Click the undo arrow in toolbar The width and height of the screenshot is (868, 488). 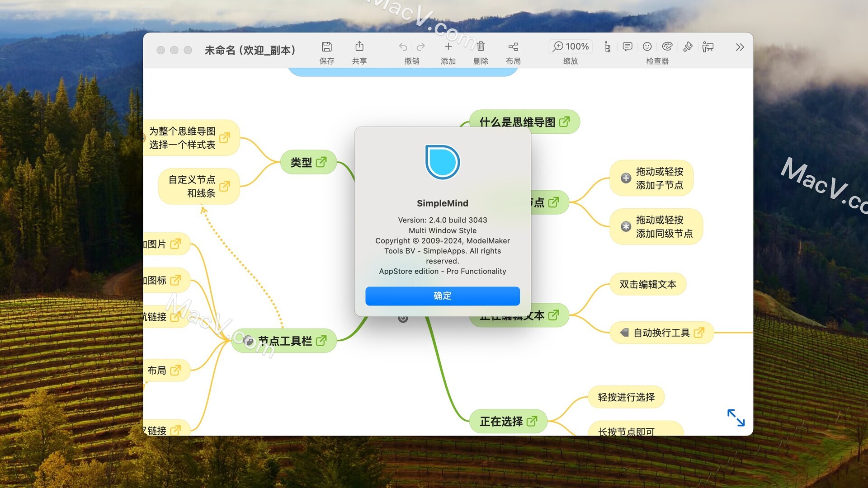(403, 47)
